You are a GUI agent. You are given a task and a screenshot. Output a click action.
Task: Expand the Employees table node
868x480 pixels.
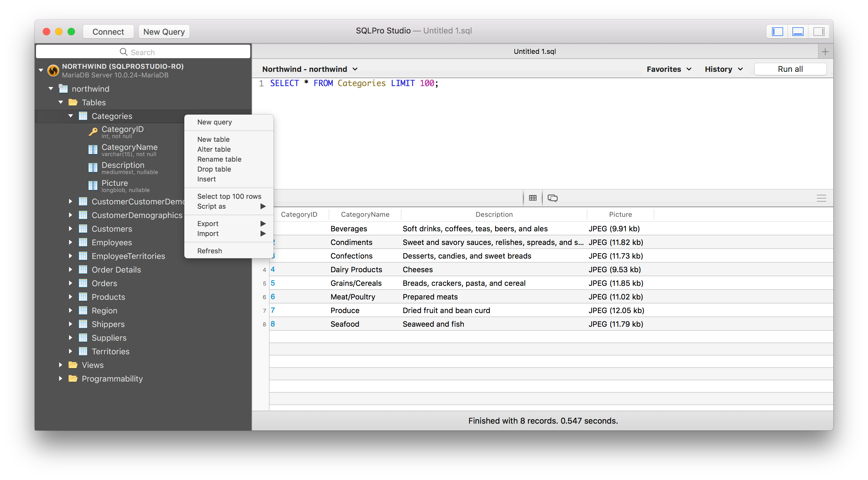[70, 242]
